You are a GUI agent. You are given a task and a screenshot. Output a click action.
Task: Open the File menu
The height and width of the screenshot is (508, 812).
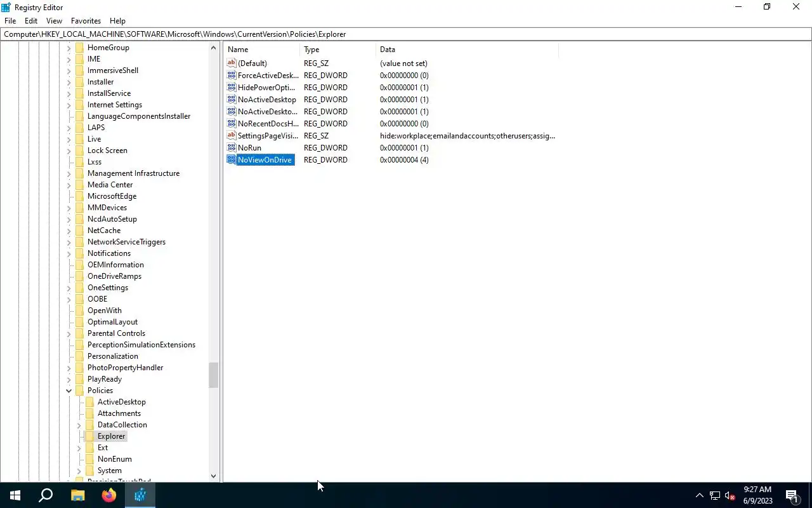click(x=10, y=21)
